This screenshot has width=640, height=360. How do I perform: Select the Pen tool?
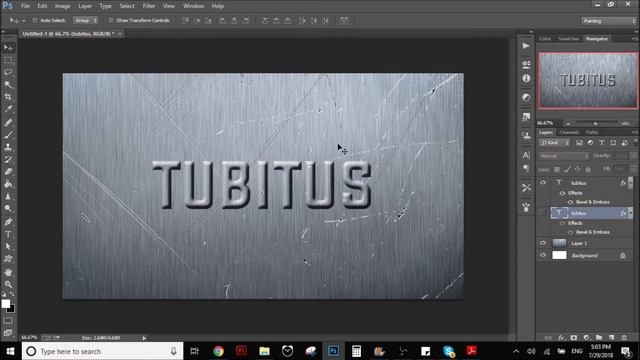tap(8, 222)
